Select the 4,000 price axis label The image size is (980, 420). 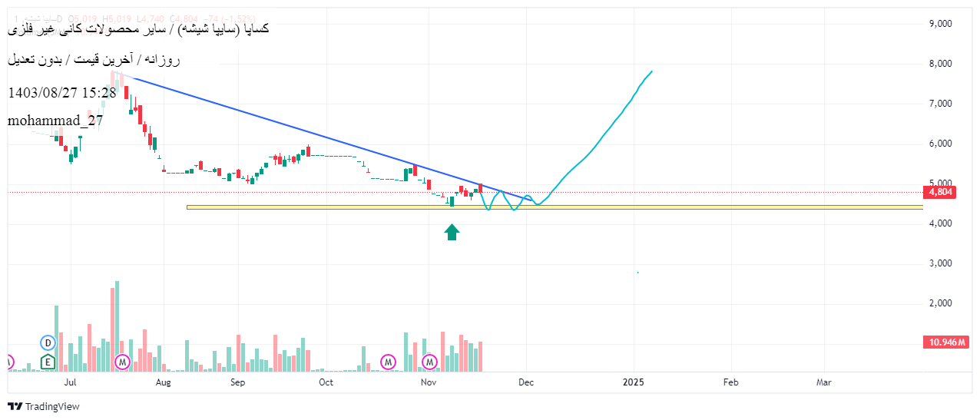940,223
